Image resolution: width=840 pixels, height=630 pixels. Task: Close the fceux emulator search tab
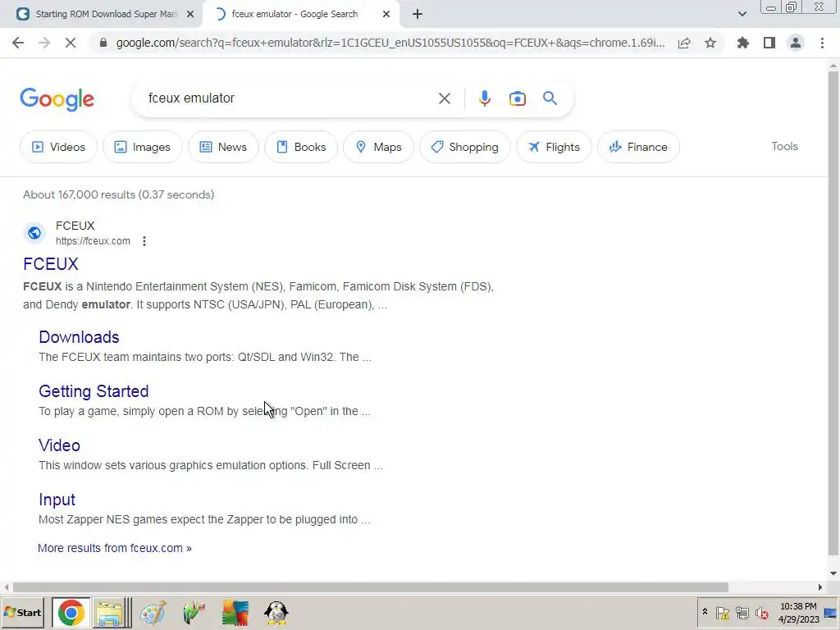pos(386,14)
